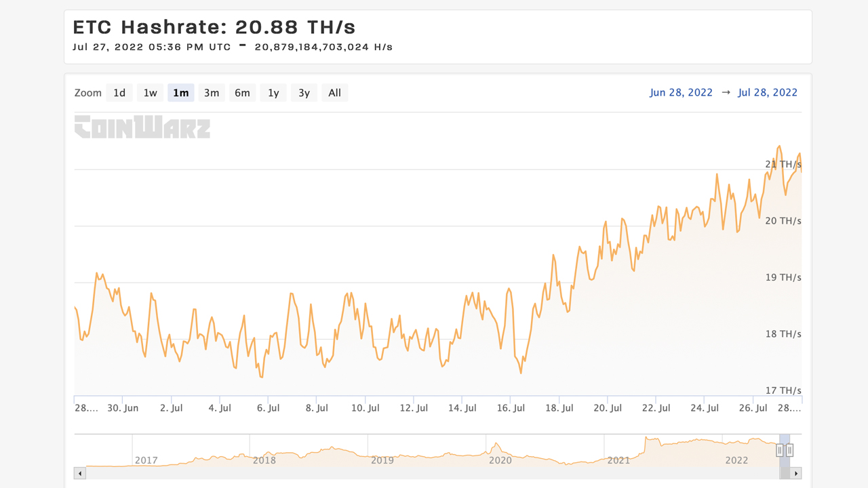868x488 pixels.
Task: Click 2019 in the navigator timeline
Action: (382, 460)
